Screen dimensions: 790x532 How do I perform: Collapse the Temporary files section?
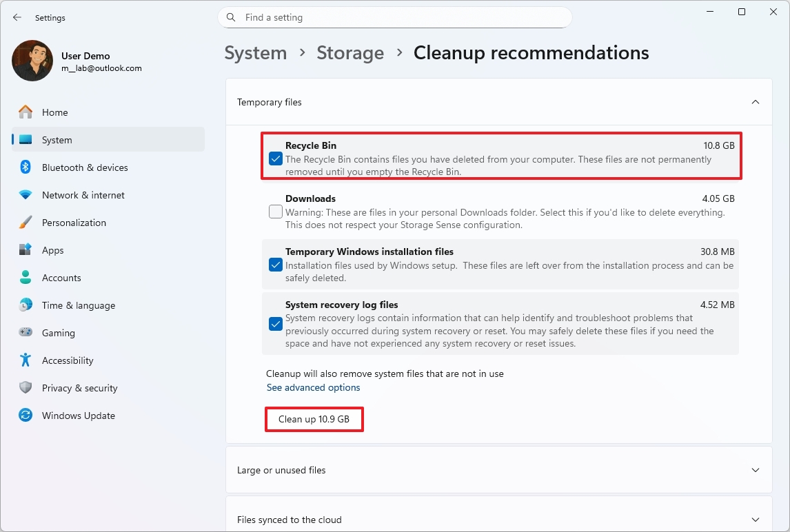tap(755, 101)
